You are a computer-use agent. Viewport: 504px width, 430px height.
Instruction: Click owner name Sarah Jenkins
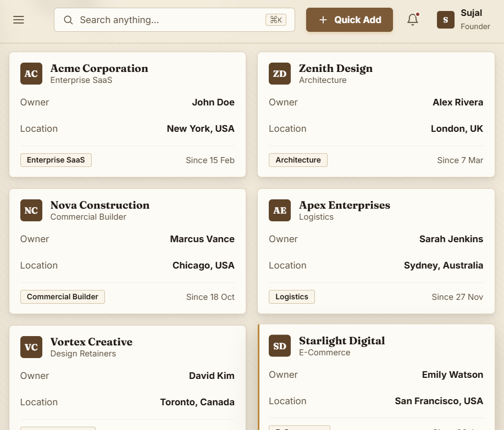[x=451, y=239]
